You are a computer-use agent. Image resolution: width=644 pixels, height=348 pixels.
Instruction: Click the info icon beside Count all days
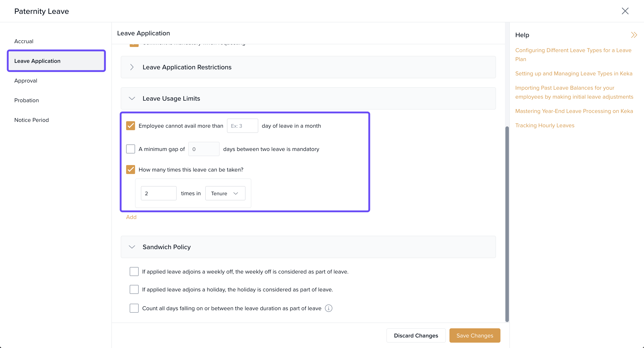[x=328, y=308]
